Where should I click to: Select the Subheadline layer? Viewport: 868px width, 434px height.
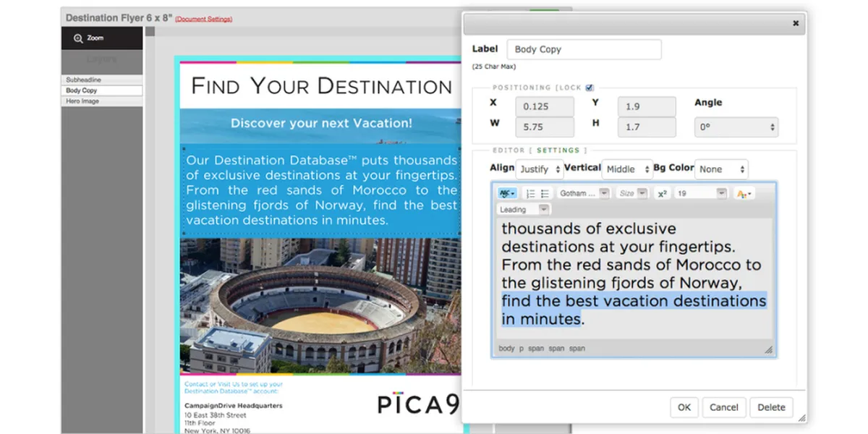101,80
